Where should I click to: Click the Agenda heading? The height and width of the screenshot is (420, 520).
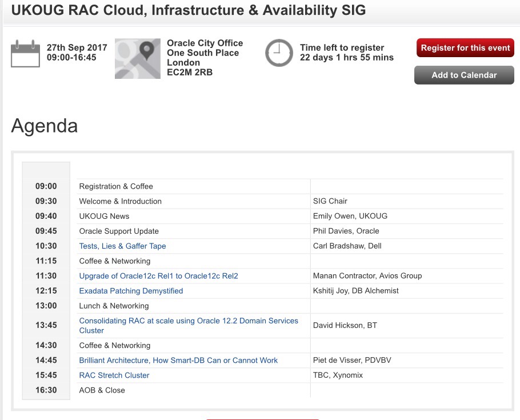(45, 126)
